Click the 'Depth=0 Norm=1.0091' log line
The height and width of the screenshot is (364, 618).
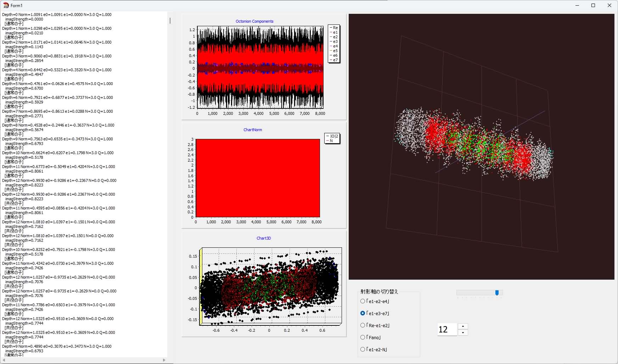tap(57, 15)
